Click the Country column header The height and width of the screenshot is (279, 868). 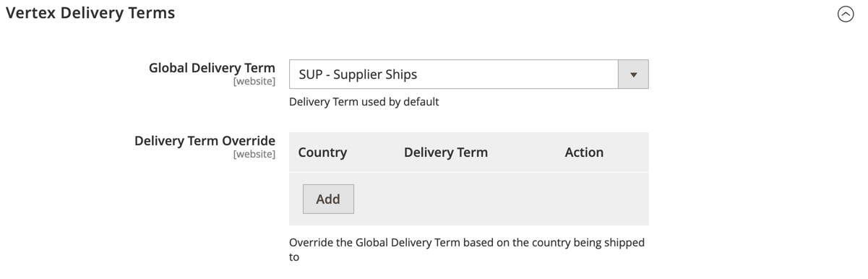(322, 153)
